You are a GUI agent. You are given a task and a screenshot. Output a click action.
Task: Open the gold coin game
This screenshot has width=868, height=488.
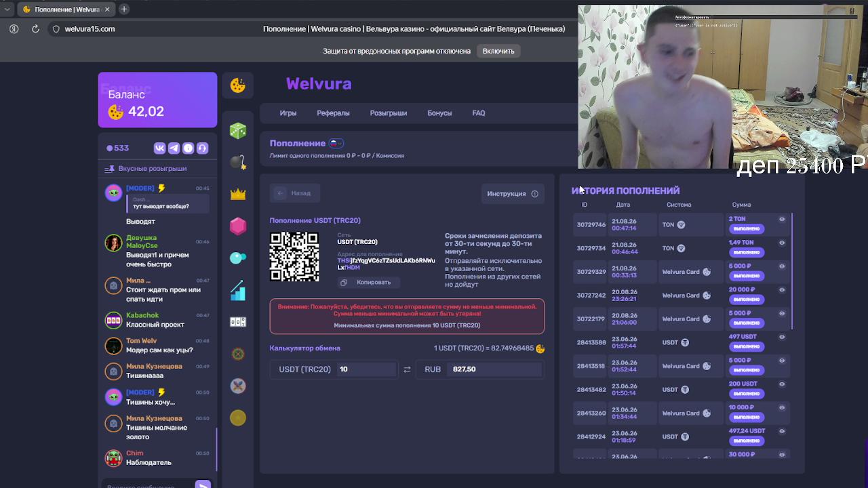click(x=237, y=418)
